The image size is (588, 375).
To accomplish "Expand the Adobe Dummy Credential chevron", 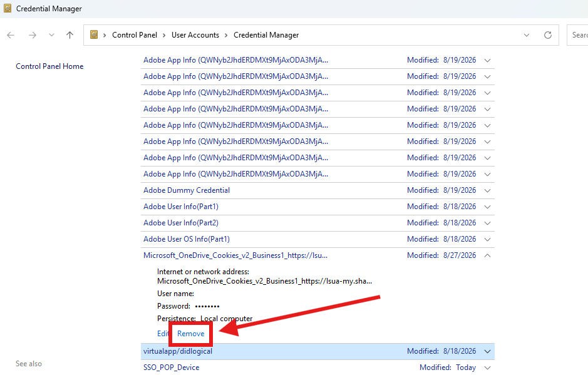I will (x=488, y=190).
